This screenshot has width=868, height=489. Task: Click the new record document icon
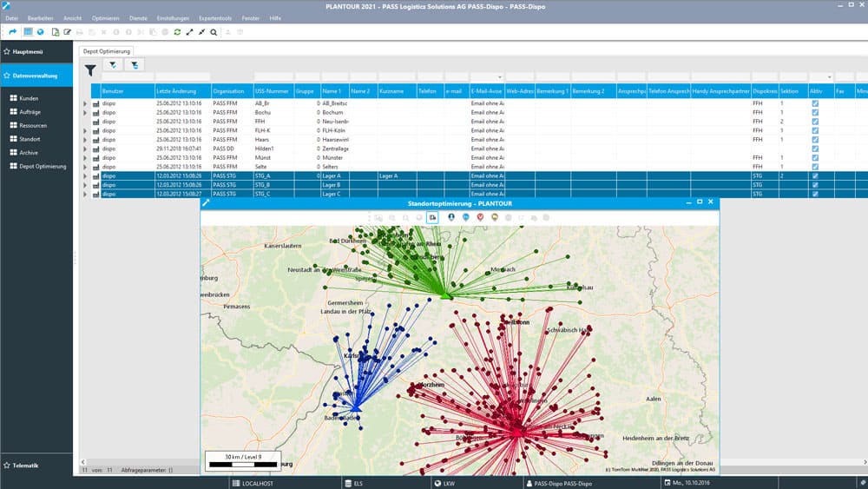pyautogui.click(x=56, y=32)
